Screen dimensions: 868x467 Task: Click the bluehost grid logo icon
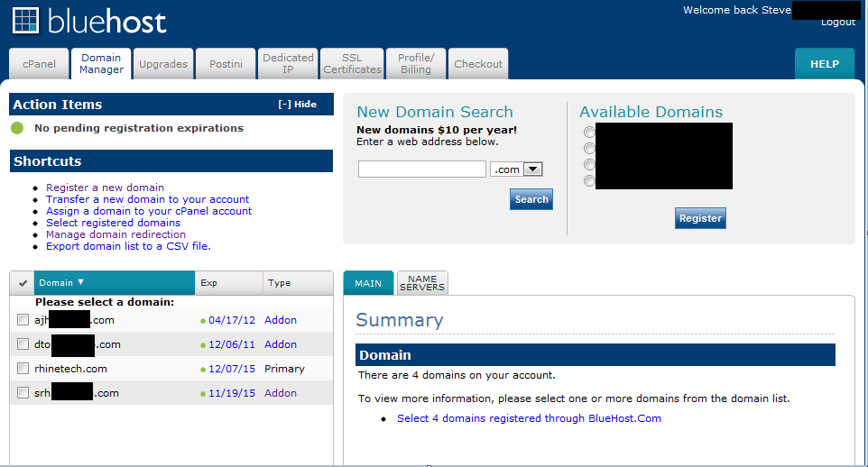(26, 21)
